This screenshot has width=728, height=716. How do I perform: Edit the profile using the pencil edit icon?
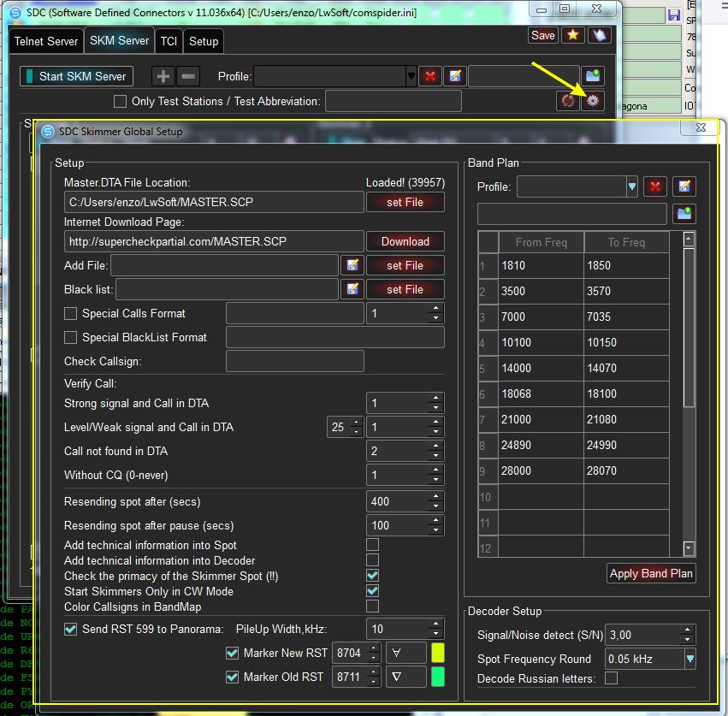pyautogui.click(x=454, y=76)
